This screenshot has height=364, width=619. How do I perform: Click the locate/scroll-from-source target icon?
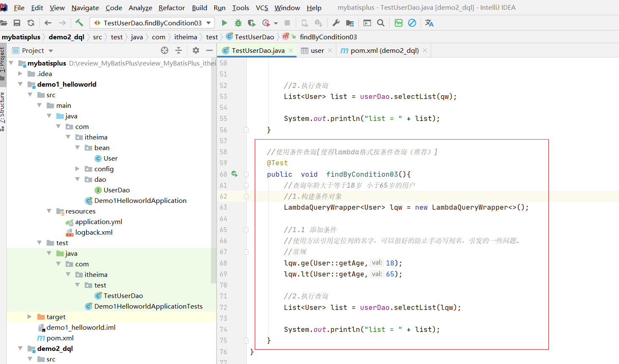click(x=165, y=50)
